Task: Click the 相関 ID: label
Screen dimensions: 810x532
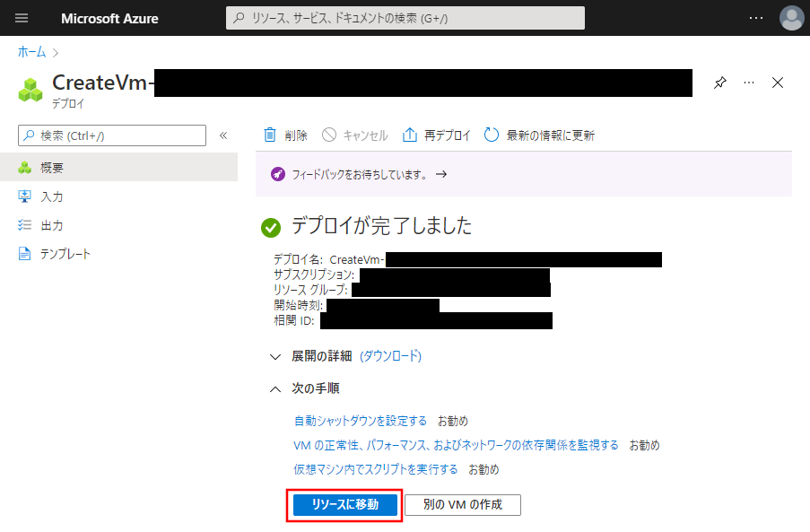Action: click(294, 321)
